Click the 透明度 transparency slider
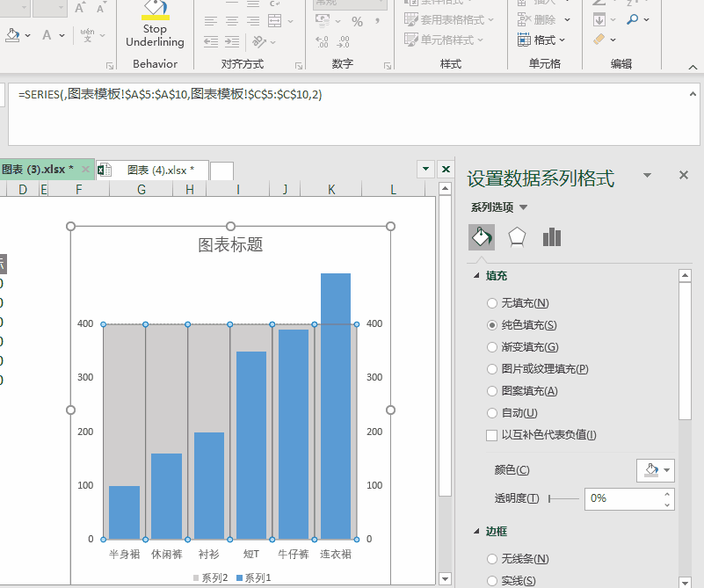The image size is (704, 588). [x=564, y=498]
